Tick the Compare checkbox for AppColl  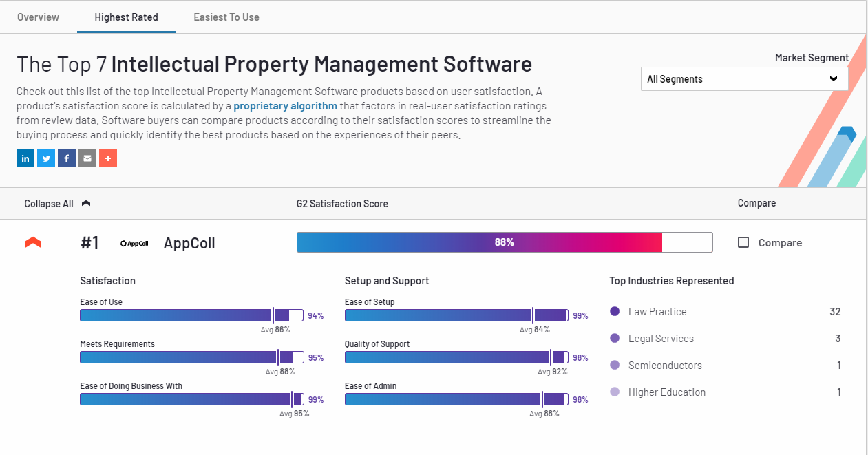(x=743, y=242)
